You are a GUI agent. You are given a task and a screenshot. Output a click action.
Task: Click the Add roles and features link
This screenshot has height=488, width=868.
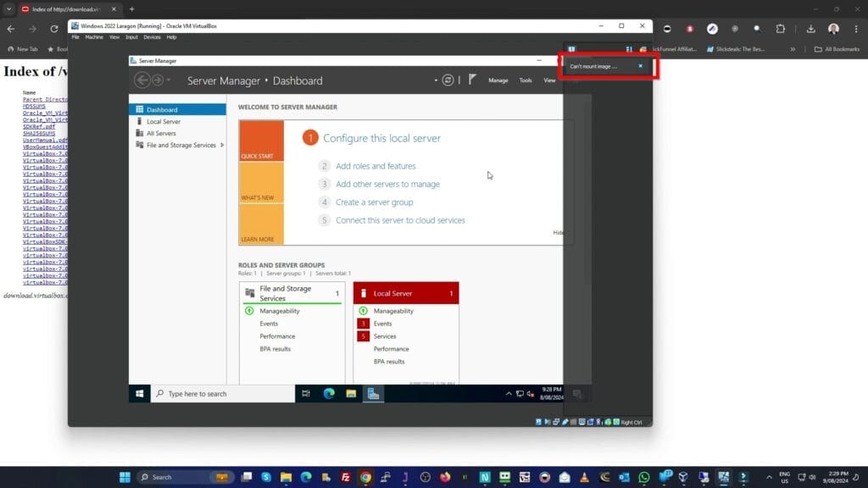(376, 166)
